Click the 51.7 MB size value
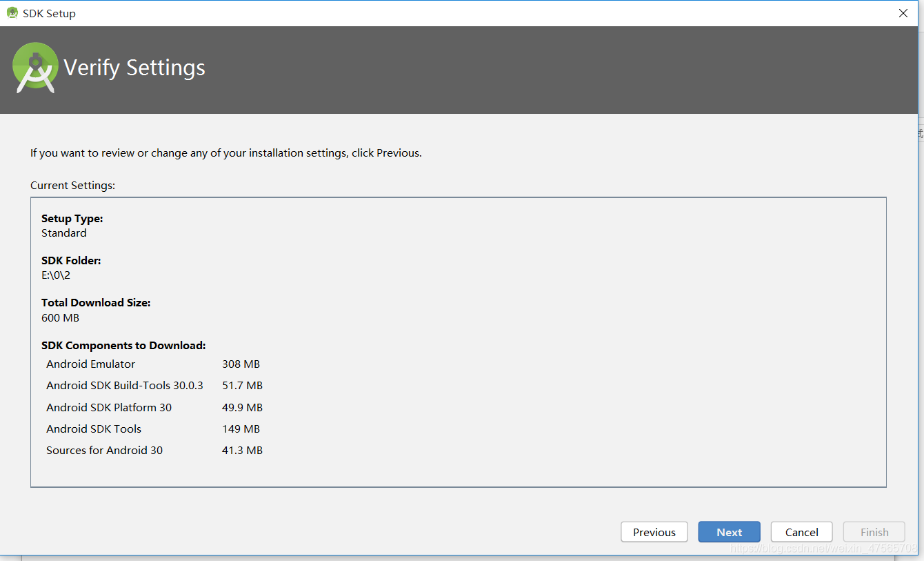Viewport: 924px width, 561px height. pos(242,386)
